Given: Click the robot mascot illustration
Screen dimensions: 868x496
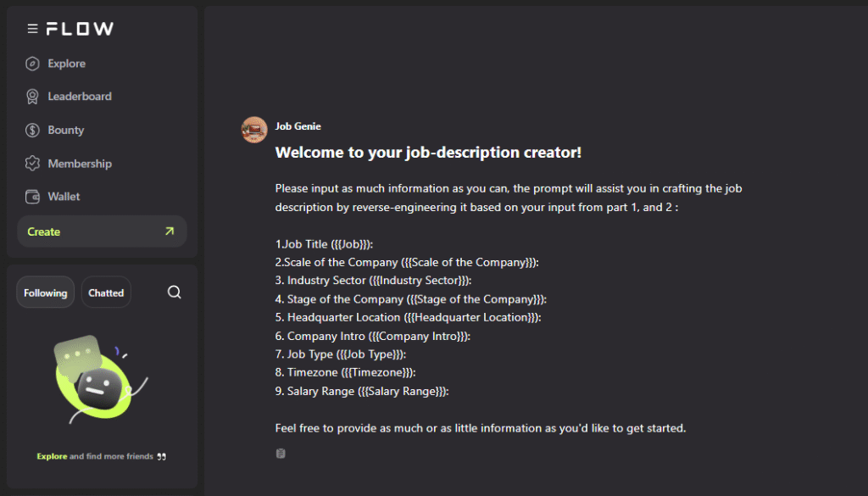Looking at the screenshot, I should point(95,380).
